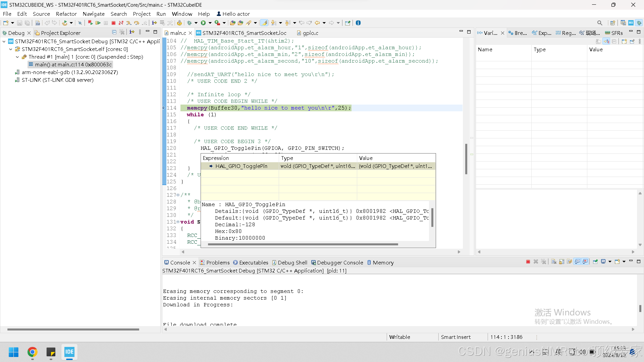Toggle Show Console When Standard Out Changes
Image resolution: width=644 pixels, height=362 pixels.
[x=578, y=262]
